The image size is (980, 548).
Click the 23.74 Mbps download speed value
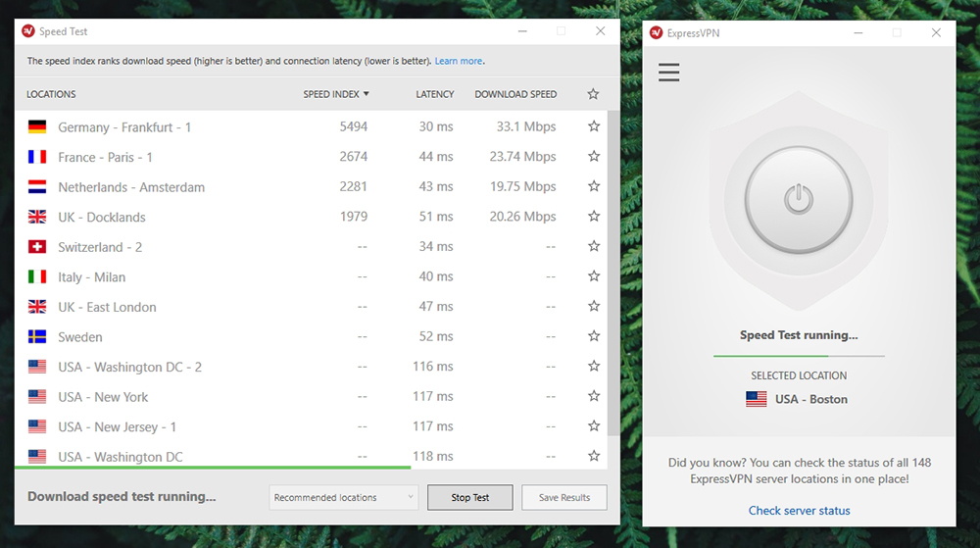pos(522,157)
